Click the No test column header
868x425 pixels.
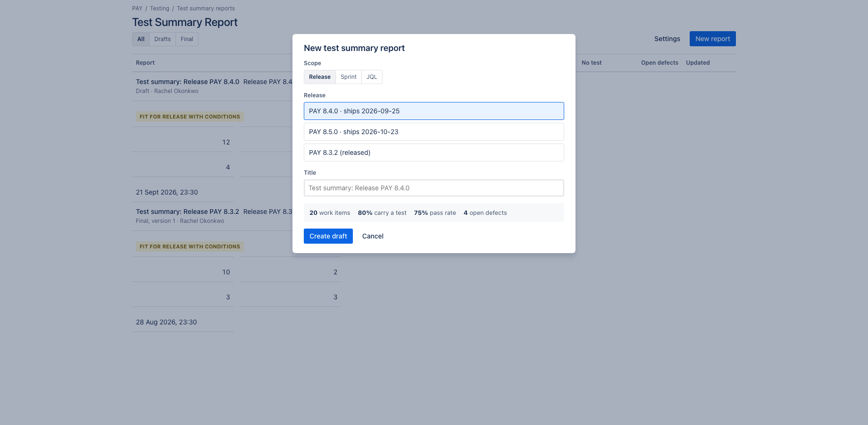(592, 63)
